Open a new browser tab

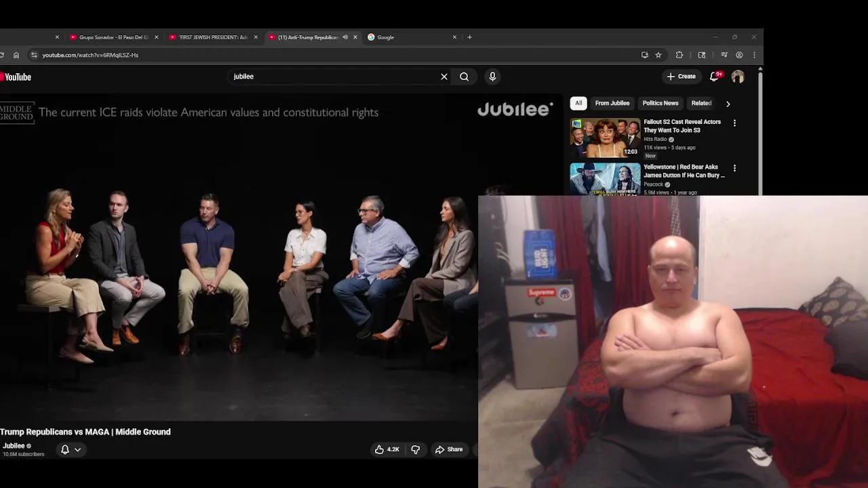point(469,37)
